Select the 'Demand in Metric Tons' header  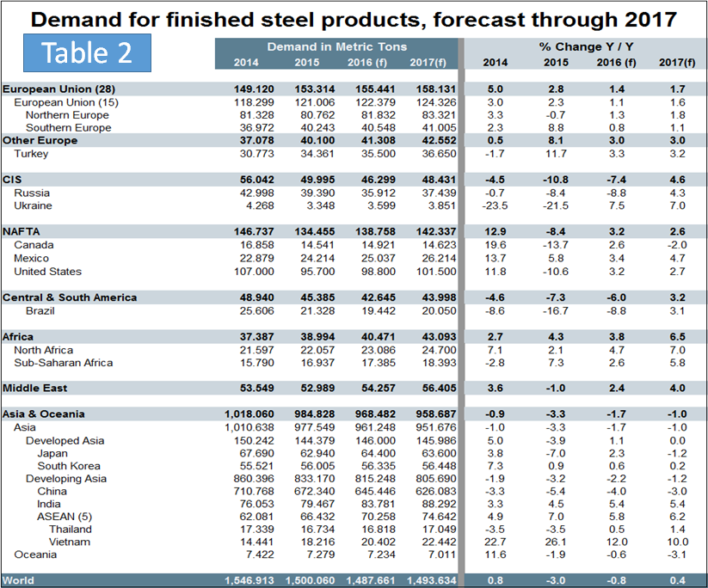(x=336, y=46)
